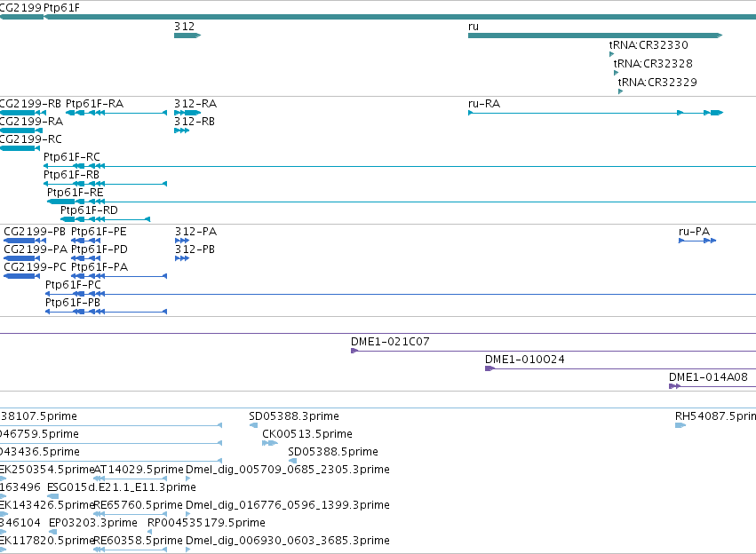Select the Ptp61F gene label
The width and height of the screenshot is (756, 554).
click(61, 8)
